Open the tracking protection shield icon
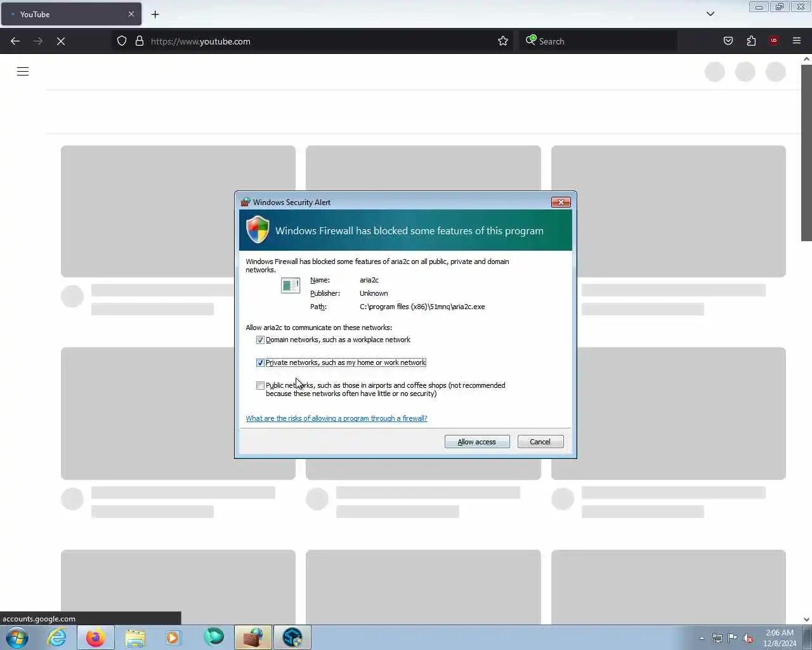Image resolution: width=812 pixels, height=650 pixels. click(x=122, y=41)
